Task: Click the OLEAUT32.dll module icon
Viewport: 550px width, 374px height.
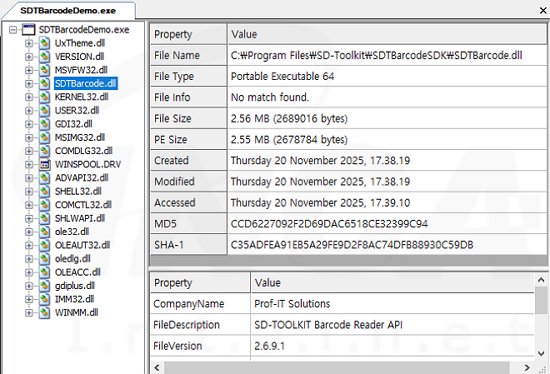Action: click(44, 245)
